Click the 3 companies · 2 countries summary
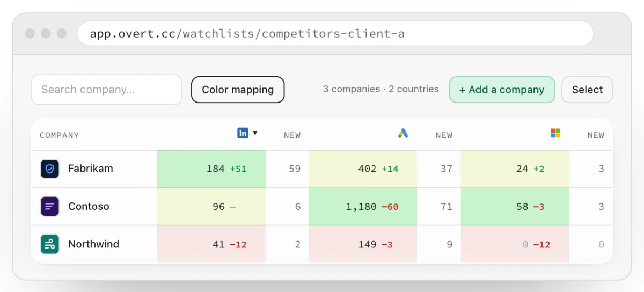This screenshot has width=644, height=292. point(381,89)
